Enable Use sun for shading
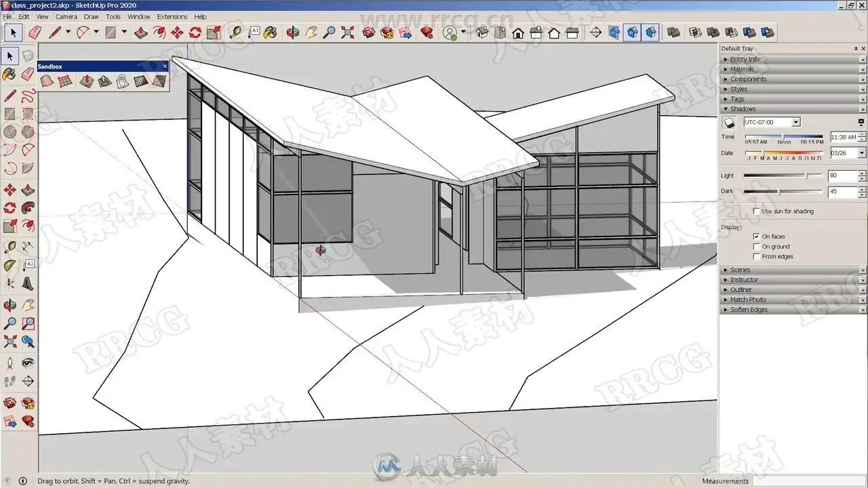868x488 pixels. tap(757, 211)
